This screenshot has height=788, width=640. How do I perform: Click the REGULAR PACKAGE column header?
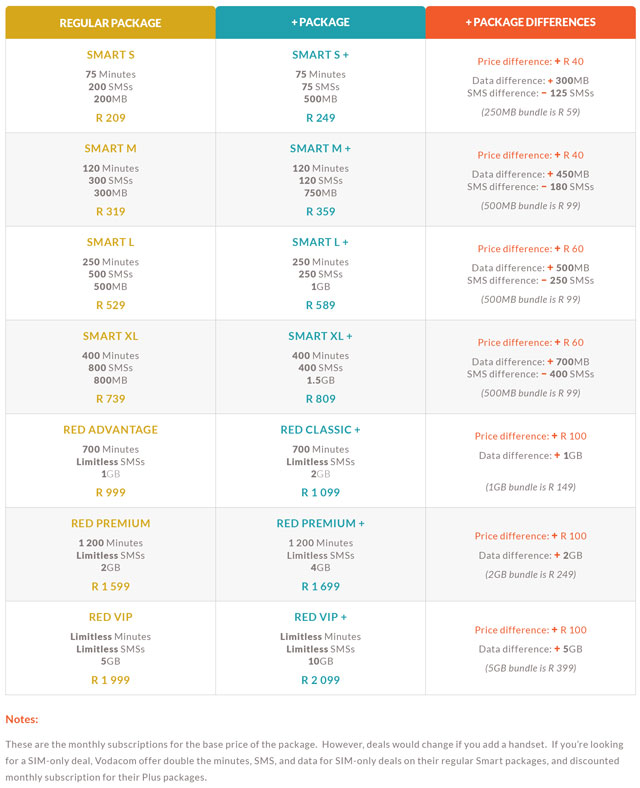(x=110, y=22)
